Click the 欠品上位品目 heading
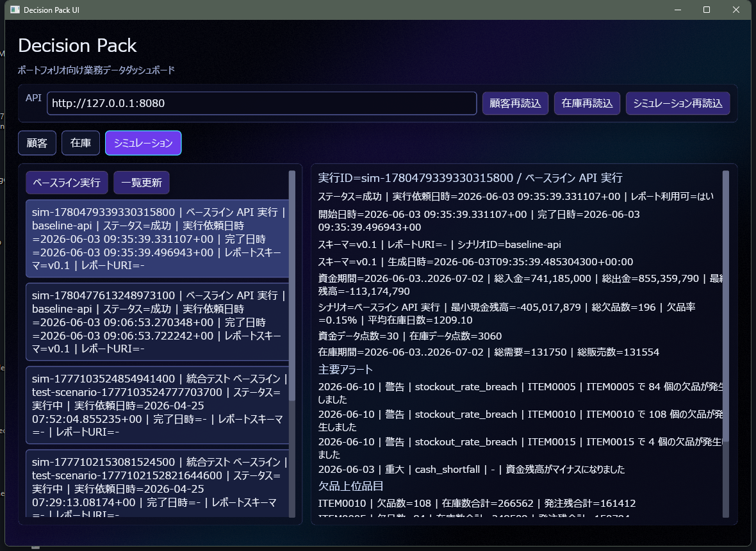The height and width of the screenshot is (551, 756). click(350, 486)
